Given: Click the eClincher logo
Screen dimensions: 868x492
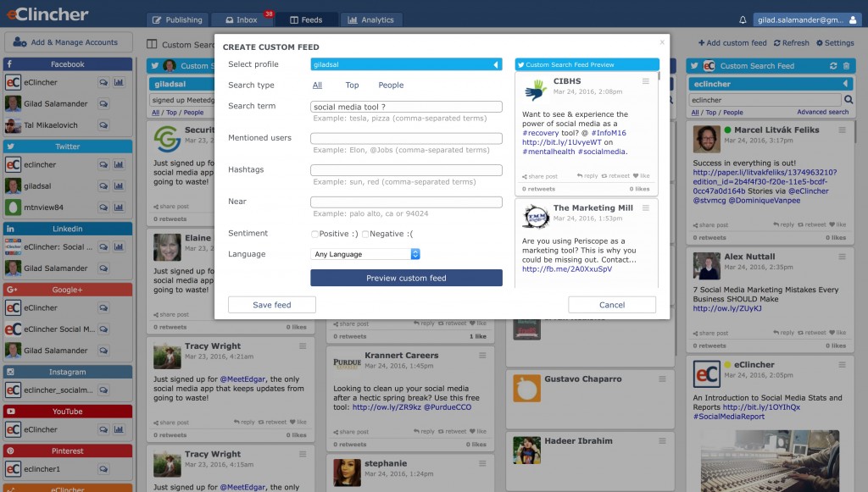Looking at the screenshot, I should (47, 14).
